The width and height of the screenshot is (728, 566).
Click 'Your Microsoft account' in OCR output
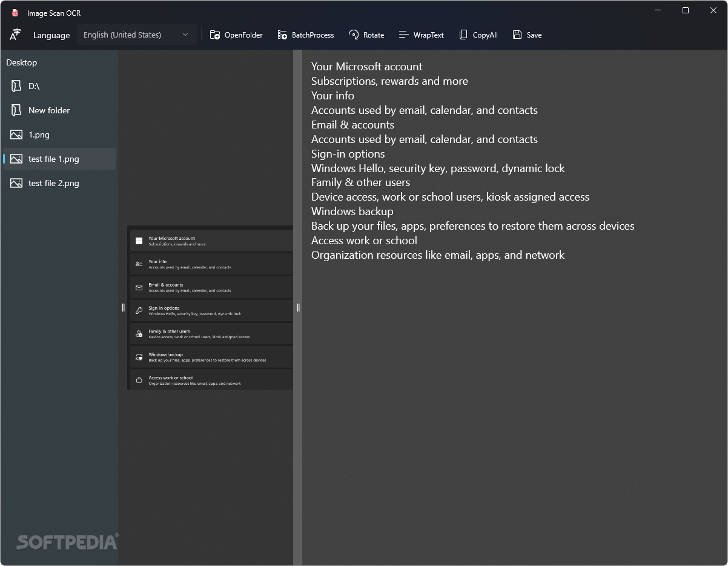click(x=367, y=67)
